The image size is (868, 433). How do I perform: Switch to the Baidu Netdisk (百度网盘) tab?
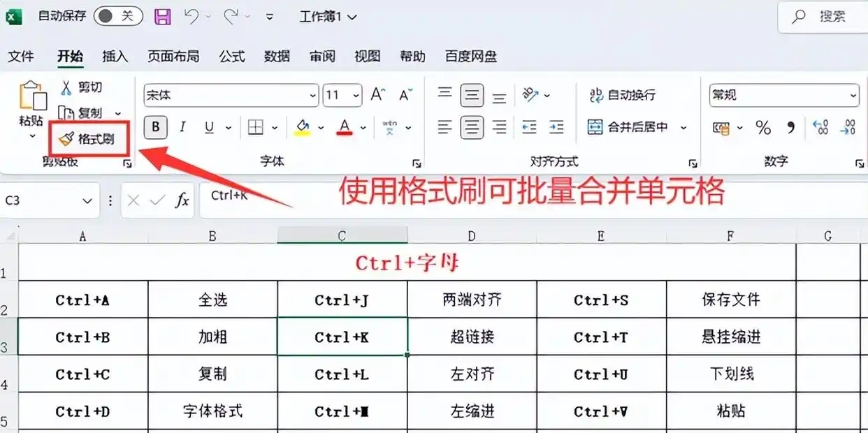pyautogui.click(x=470, y=57)
